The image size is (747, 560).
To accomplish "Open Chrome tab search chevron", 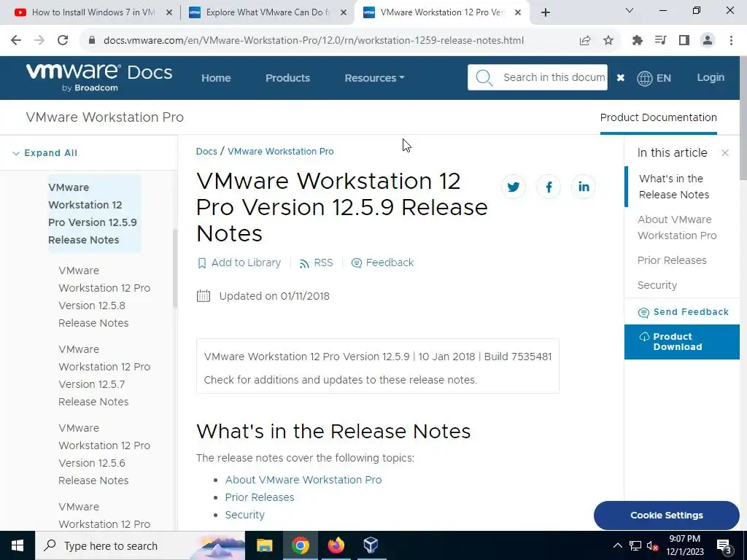I will click(630, 10).
